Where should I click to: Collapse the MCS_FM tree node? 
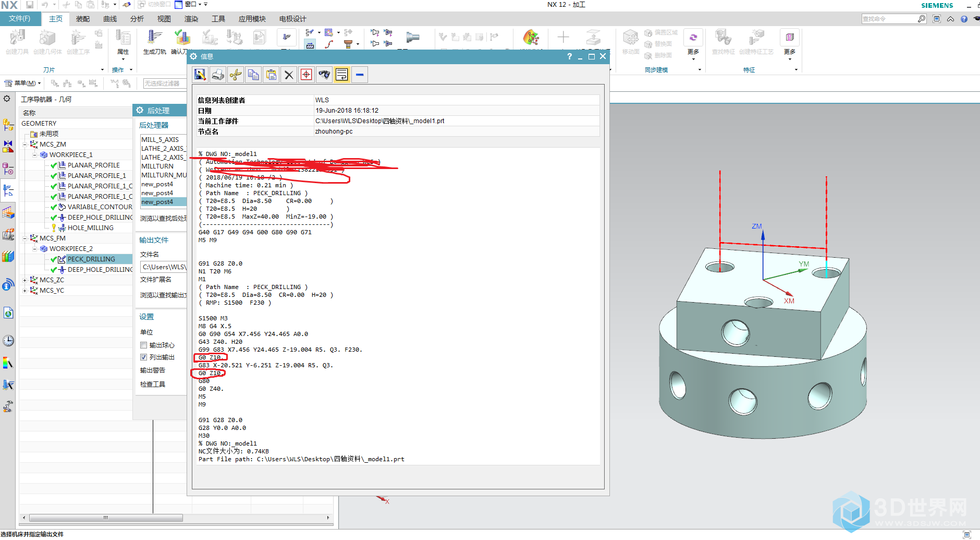[25, 238]
